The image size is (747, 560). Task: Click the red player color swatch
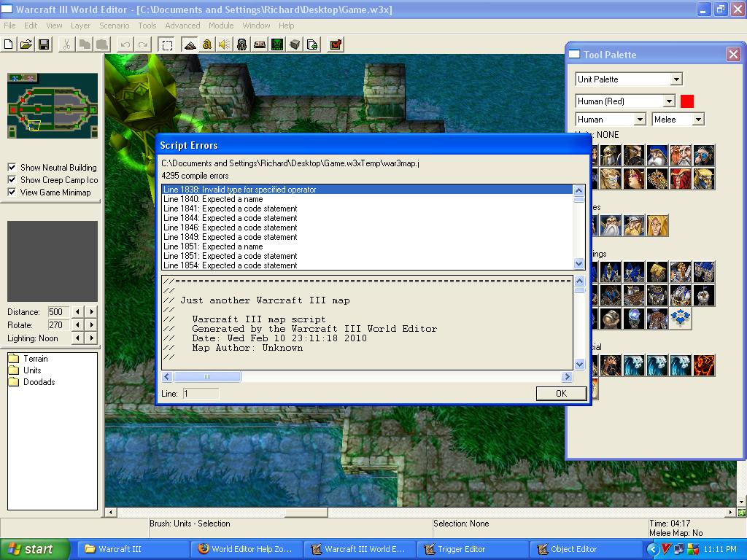tap(687, 101)
